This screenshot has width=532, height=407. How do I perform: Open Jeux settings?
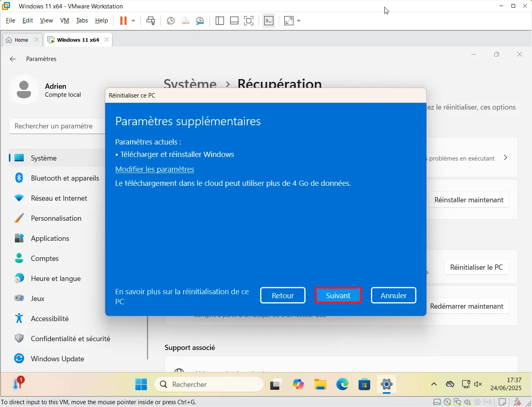click(57, 299)
